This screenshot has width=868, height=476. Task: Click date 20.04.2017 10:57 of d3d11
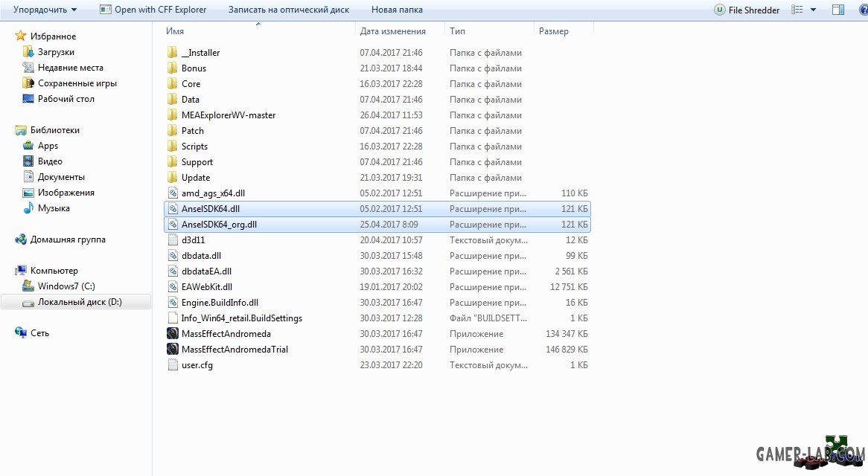(391, 240)
